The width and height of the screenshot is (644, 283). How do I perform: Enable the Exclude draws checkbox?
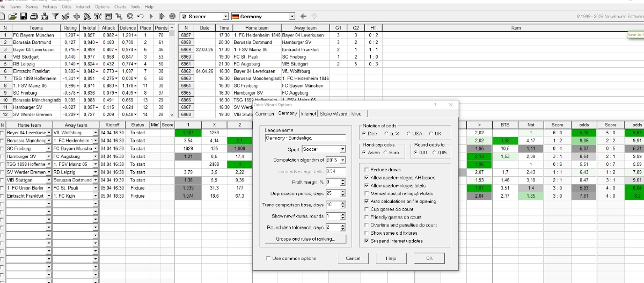[365, 170]
